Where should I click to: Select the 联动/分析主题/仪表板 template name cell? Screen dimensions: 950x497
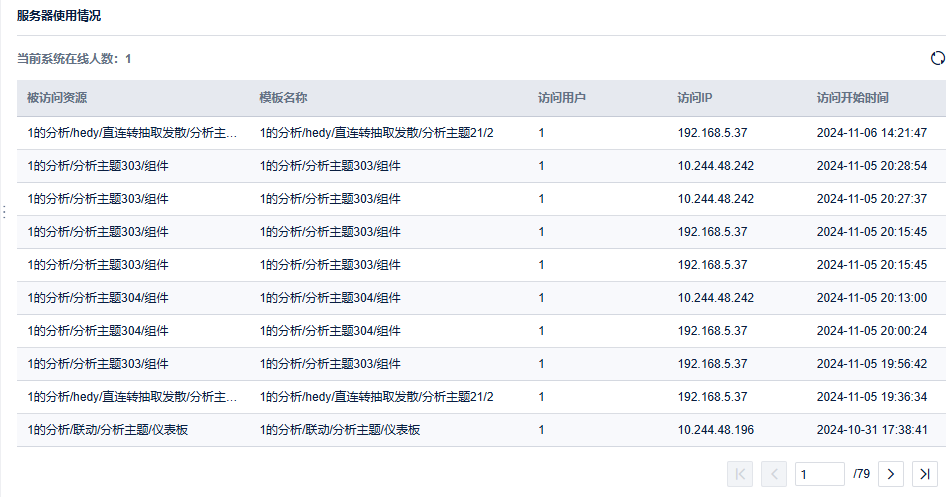tap(340, 430)
